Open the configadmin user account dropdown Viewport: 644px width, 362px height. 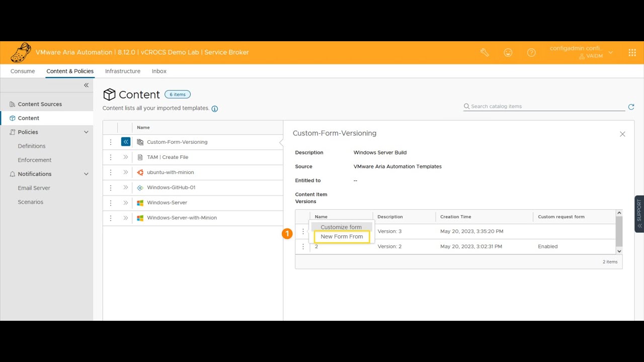(582, 52)
